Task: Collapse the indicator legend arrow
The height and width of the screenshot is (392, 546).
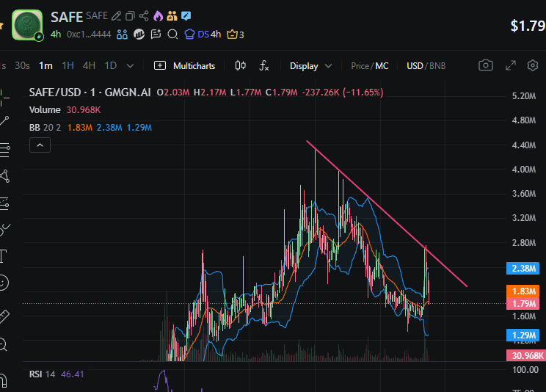Action: pyautogui.click(x=40, y=145)
